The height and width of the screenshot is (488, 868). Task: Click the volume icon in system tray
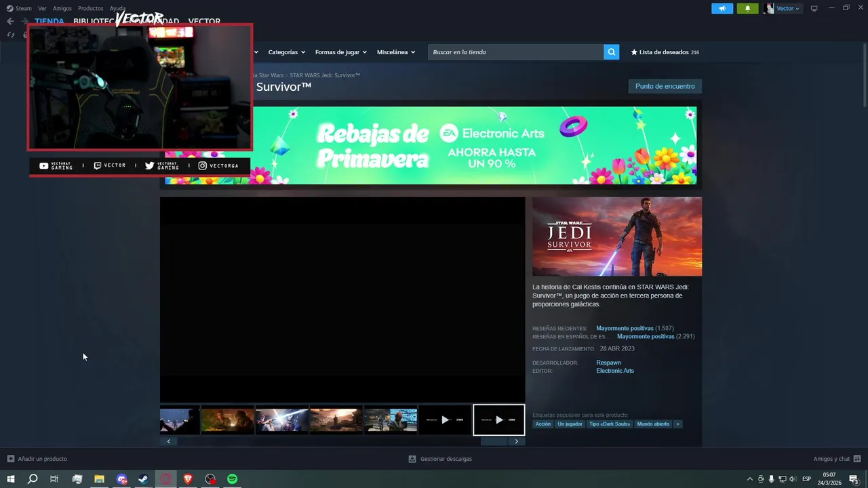click(x=793, y=479)
